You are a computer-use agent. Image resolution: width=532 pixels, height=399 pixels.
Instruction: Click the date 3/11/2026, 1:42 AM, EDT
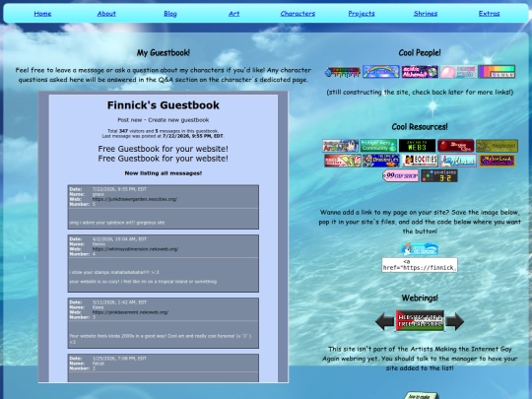(119, 302)
